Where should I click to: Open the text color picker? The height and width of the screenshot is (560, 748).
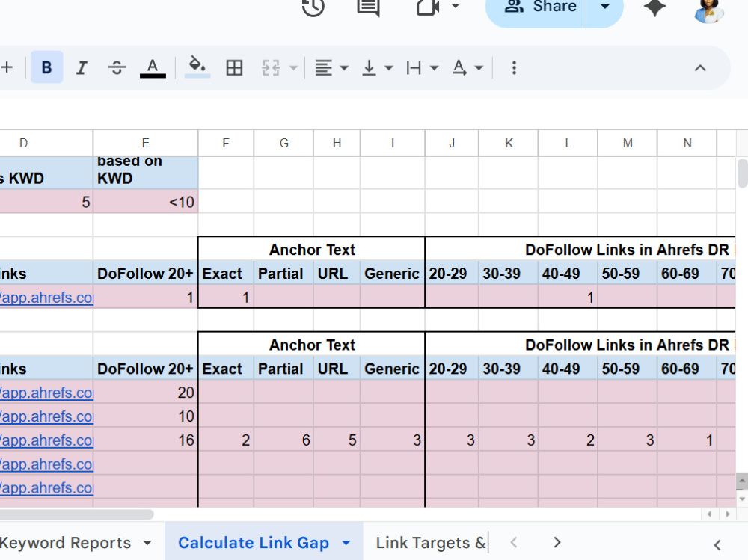tap(153, 67)
